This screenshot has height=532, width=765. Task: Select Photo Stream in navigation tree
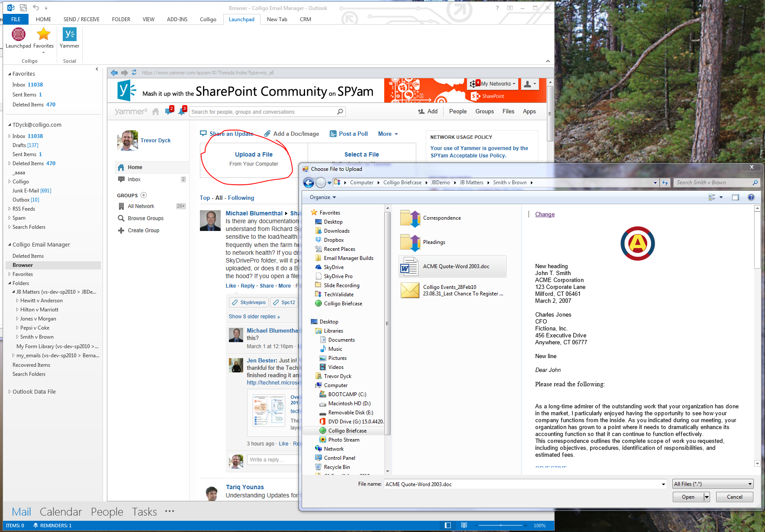click(x=344, y=440)
